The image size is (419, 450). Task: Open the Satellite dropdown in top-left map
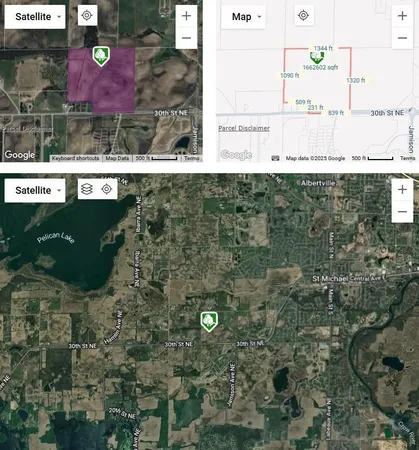tap(35, 17)
